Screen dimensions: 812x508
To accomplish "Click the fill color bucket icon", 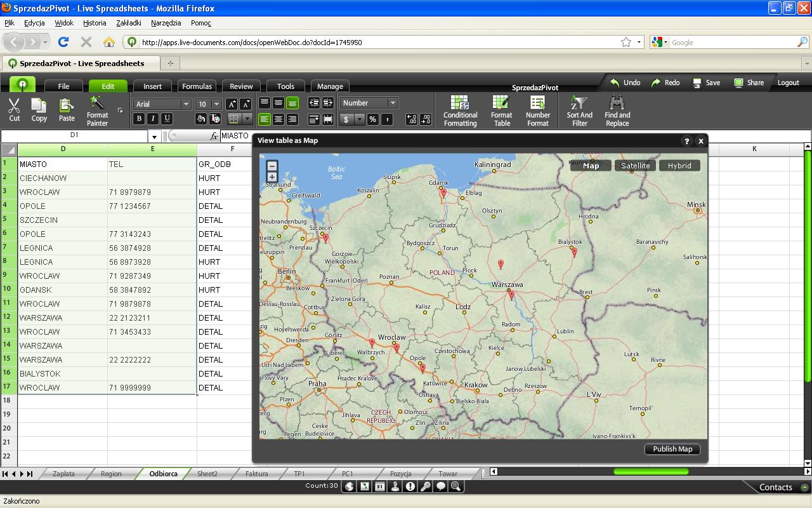I will coord(200,119).
